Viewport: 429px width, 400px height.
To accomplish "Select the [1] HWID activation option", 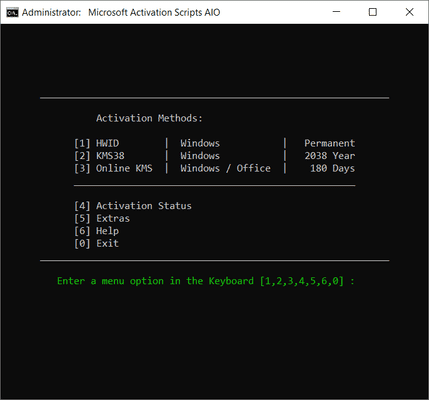I will [x=97, y=143].
